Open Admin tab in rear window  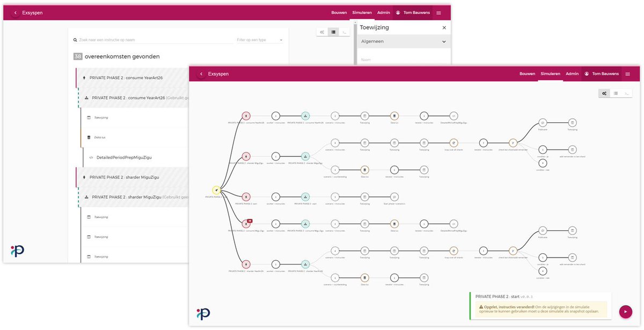[384, 12]
